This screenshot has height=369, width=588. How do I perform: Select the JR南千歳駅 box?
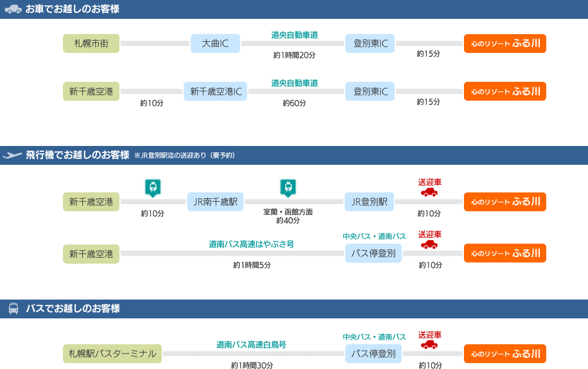[215, 202]
